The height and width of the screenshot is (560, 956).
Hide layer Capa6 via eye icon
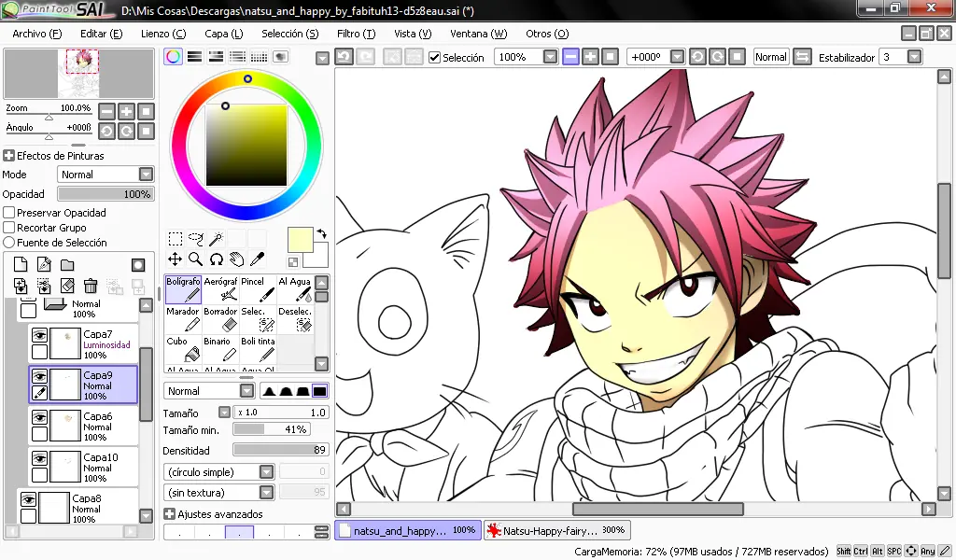click(39, 417)
